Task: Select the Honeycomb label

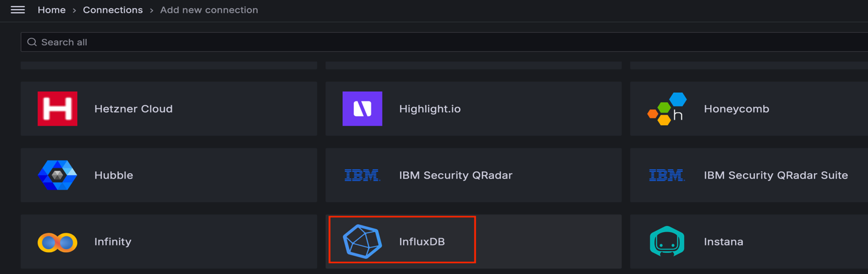Action: (736, 109)
